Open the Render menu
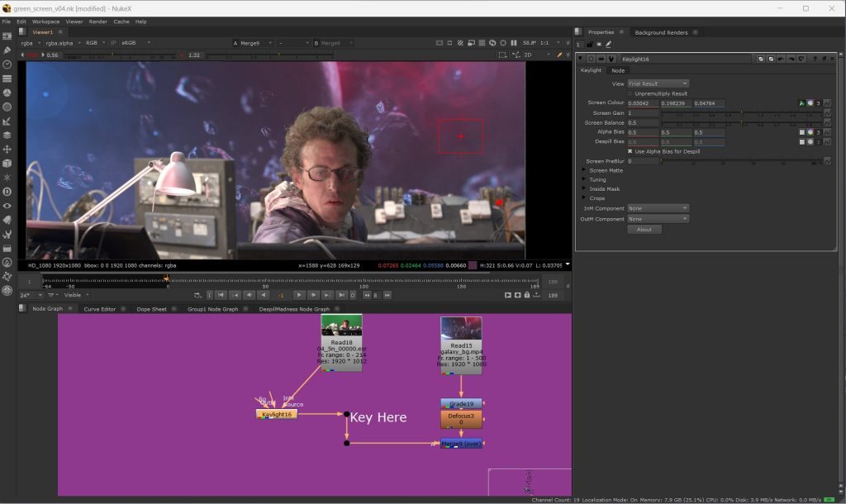 [x=97, y=21]
